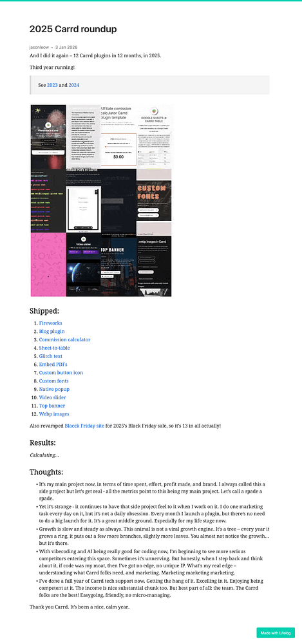
Task: Click the webp Images in Carrd thumbnail
Action: 154,266
